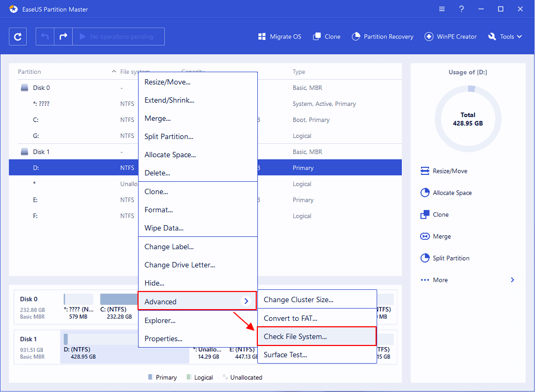Click Split Partition icon in right sidebar
Image resolution: width=535 pixels, height=392 pixels.
425,258
